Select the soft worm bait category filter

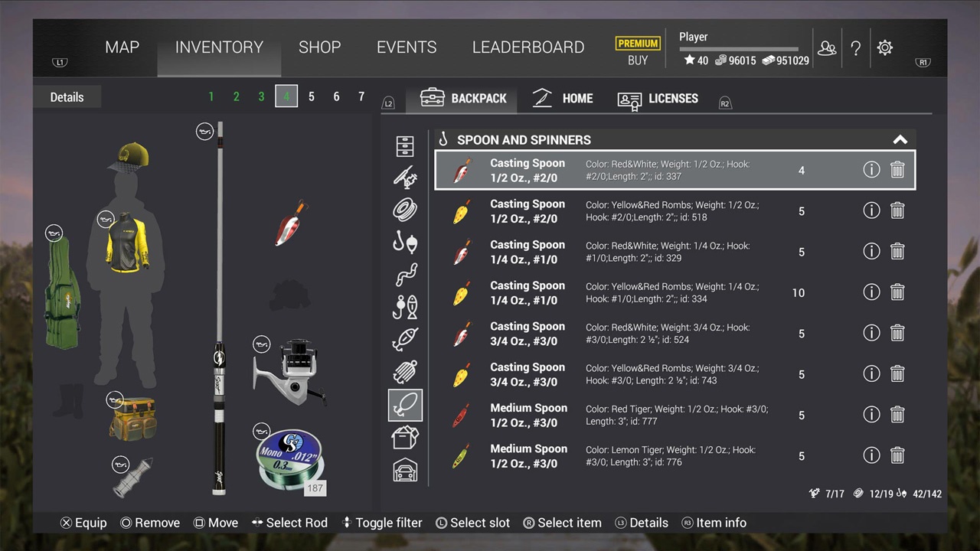pos(405,275)
